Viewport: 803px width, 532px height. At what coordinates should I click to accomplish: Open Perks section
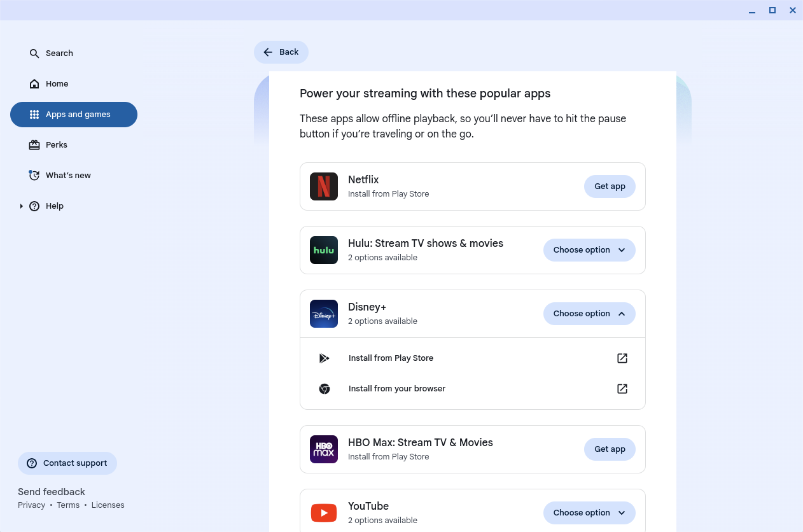56,145
